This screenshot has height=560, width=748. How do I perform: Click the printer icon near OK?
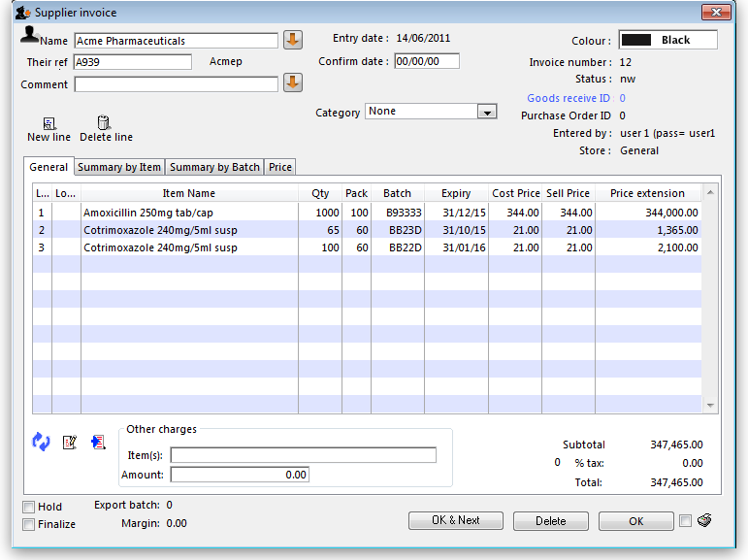[x=705, y=520]
